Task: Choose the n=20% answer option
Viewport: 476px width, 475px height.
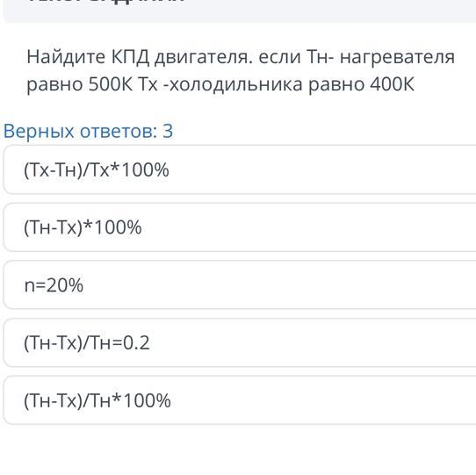Action: click(240, 285)
